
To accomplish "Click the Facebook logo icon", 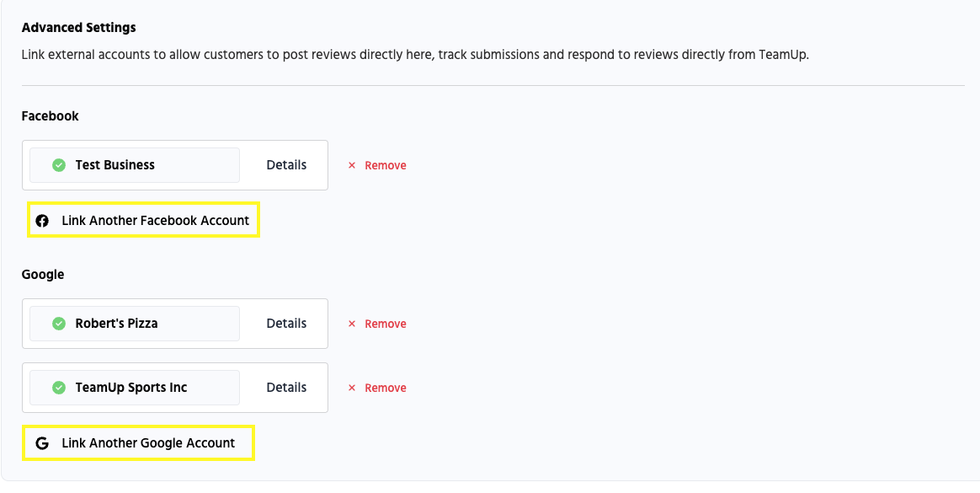I will click(x=42, y=221).
